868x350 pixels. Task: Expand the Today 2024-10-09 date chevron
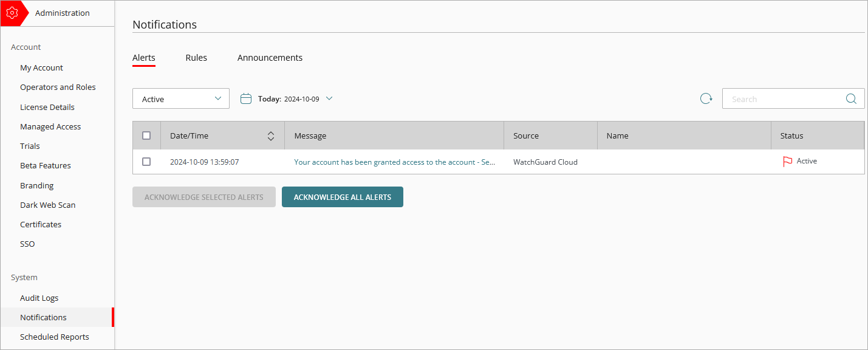[329, 98]
